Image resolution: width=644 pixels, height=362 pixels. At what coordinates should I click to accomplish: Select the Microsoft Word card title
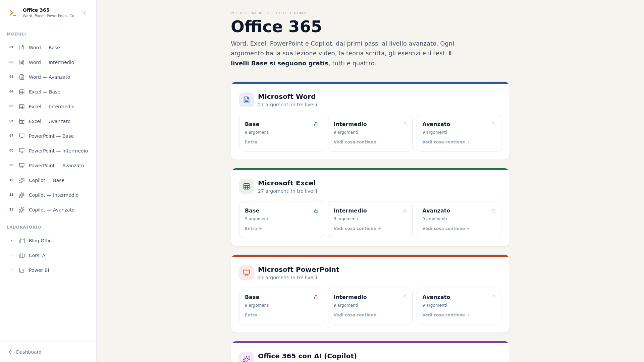(287, 97)
